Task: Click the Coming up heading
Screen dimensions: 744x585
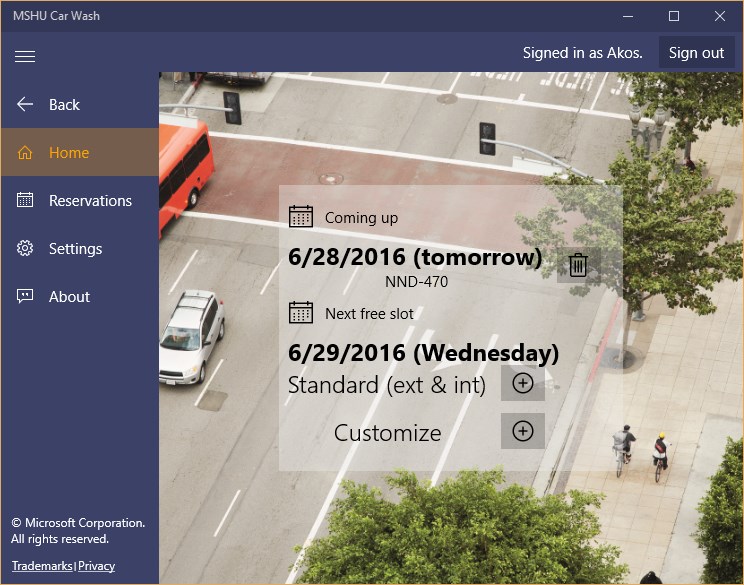Action: click(x=361, y=218)
